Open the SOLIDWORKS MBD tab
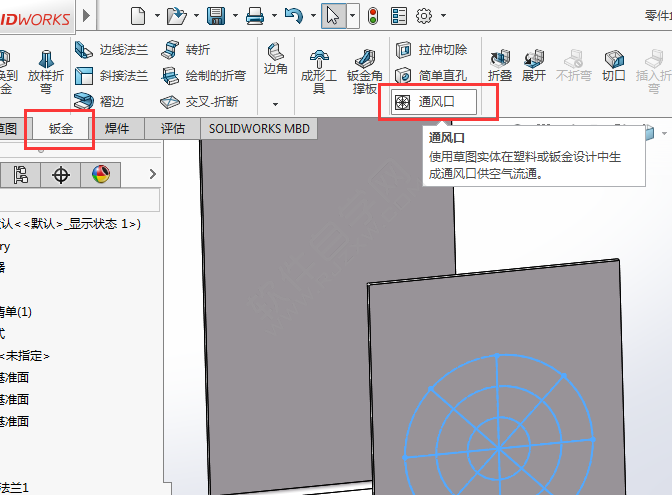 tap(259, 128)
